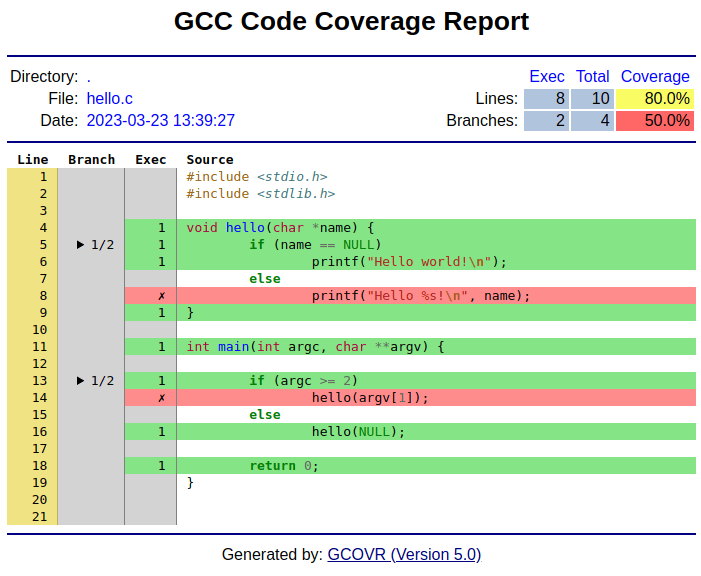Click the source line return 0;
The height and width of the screenshot is (576, 701).
pos(436,466)
